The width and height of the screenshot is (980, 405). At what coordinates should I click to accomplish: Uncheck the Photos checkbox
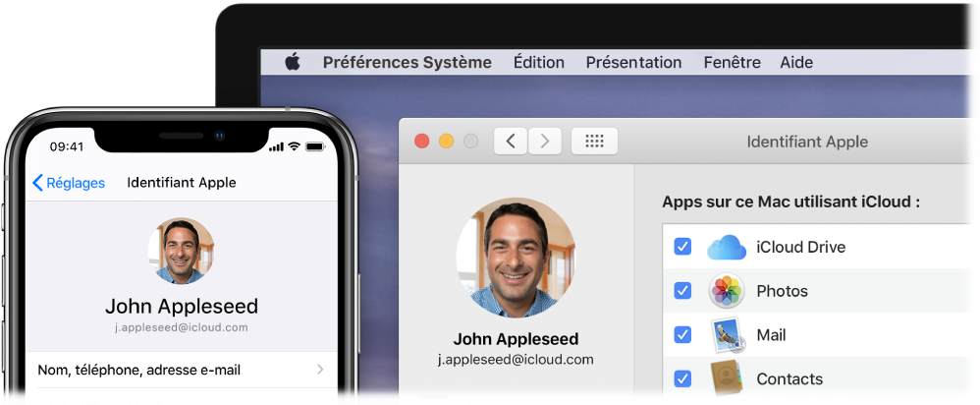(682, 290)
